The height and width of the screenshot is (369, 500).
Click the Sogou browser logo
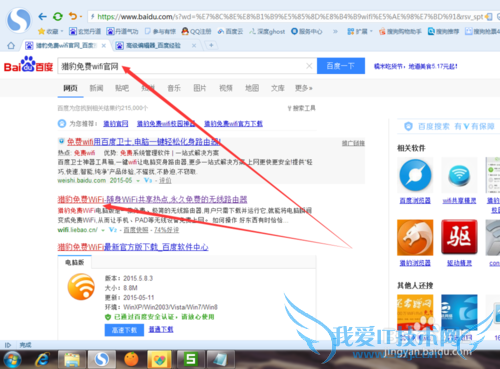(19, 21)
